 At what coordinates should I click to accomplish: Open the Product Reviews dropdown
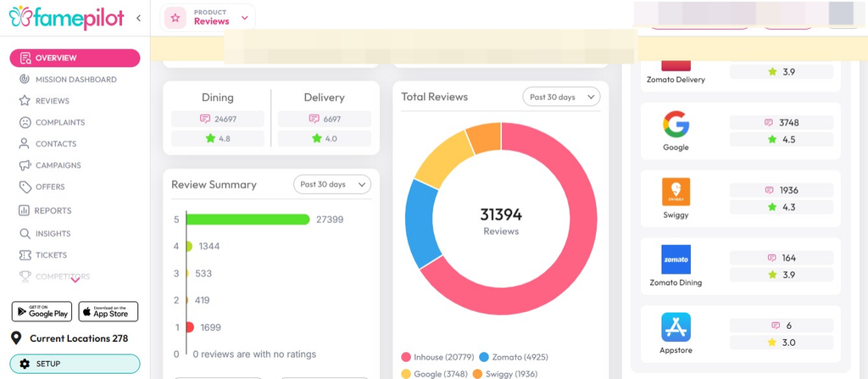[x=208, y=18]
